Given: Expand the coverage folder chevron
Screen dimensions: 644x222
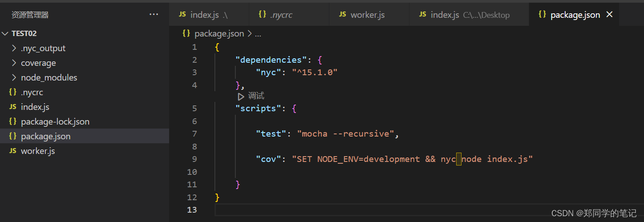Looking at the screenshot, I should point(14,63).
